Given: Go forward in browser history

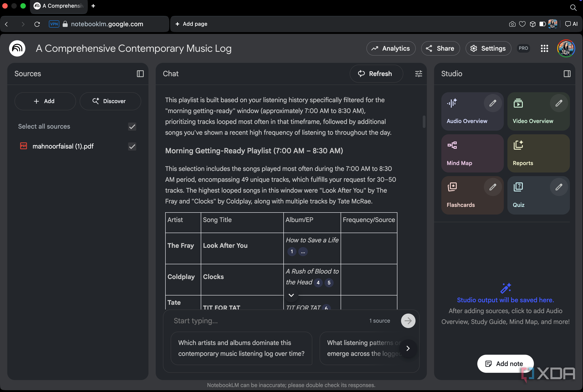Looking at the screenshot, I should [x=23, y=24].
